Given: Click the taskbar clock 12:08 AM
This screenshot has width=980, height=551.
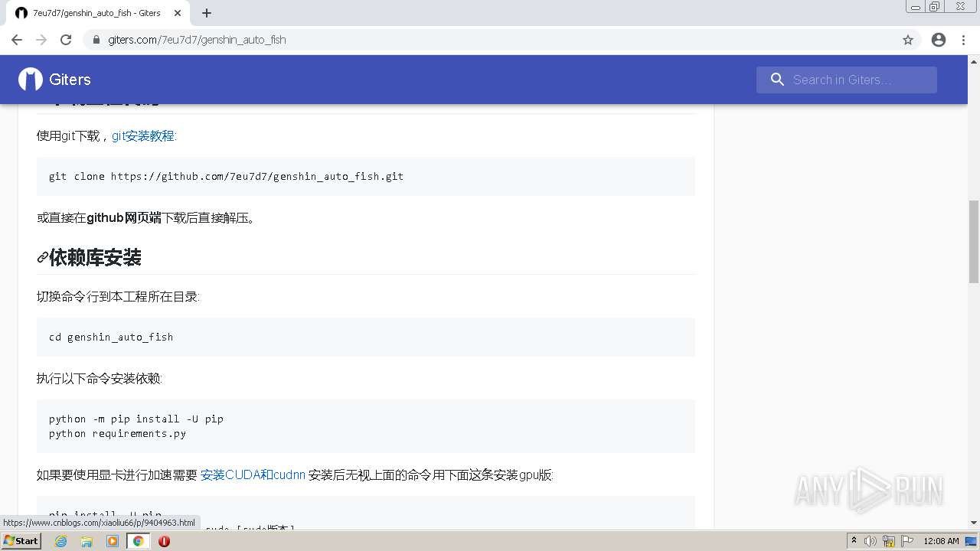Looking at the screenshot, I should [x=941, y=541].
